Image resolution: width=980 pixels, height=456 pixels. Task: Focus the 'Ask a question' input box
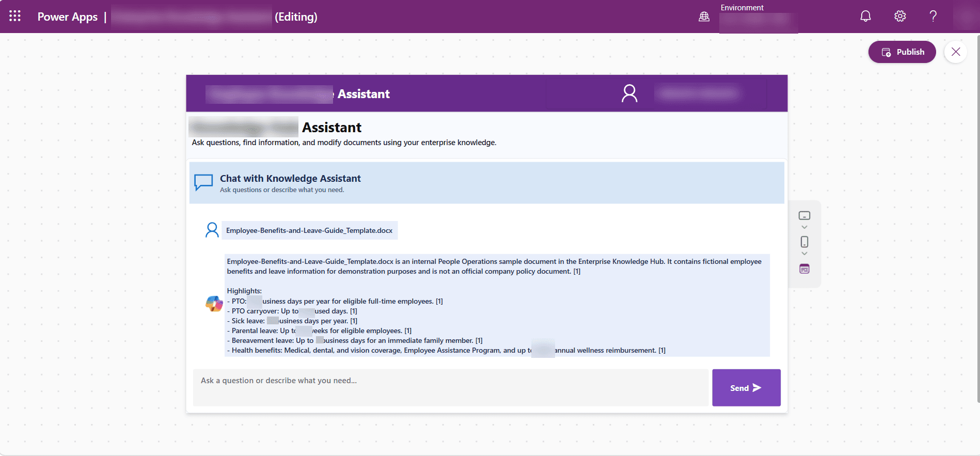click(451, 388)
